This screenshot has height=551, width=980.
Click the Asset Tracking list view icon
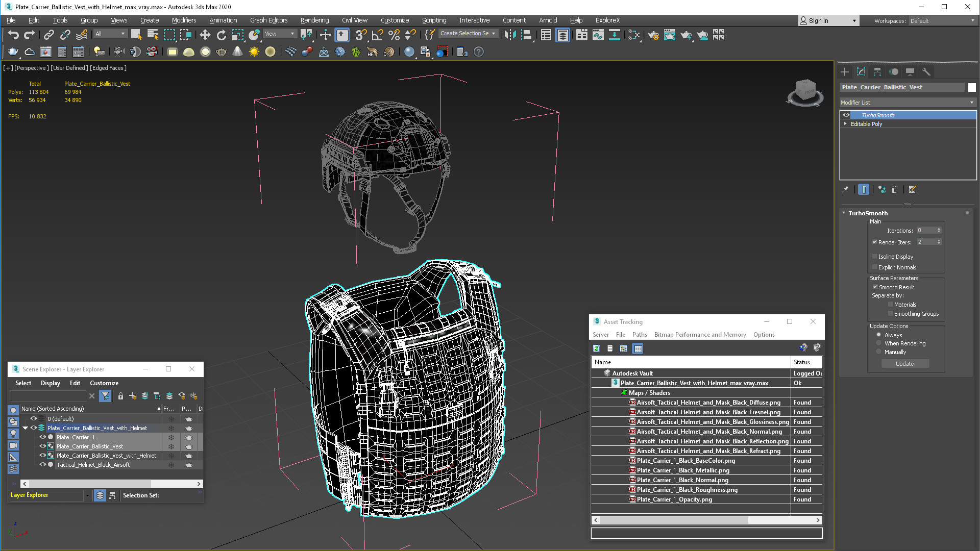pyautogui.click(x=610, y=348)
